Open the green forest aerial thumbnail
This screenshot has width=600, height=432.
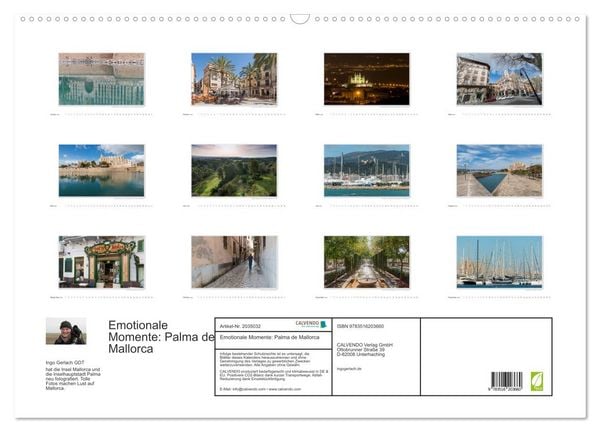[x=234, y=170]
